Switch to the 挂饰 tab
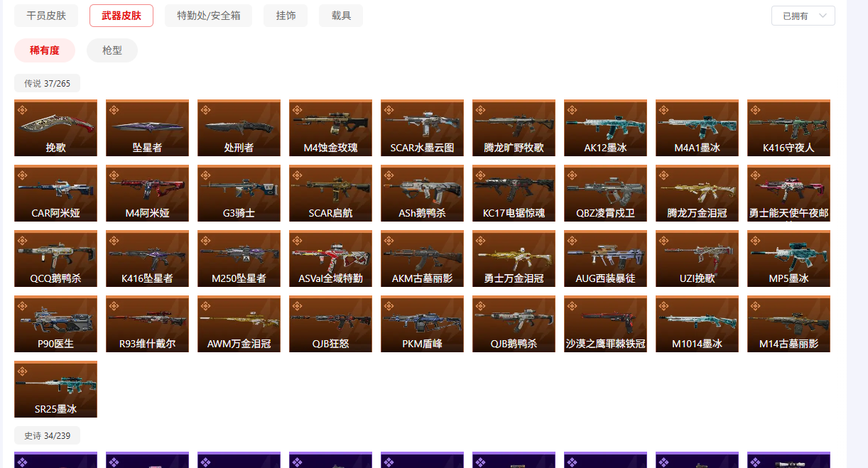868x468 pixels. tap(286, 16)
